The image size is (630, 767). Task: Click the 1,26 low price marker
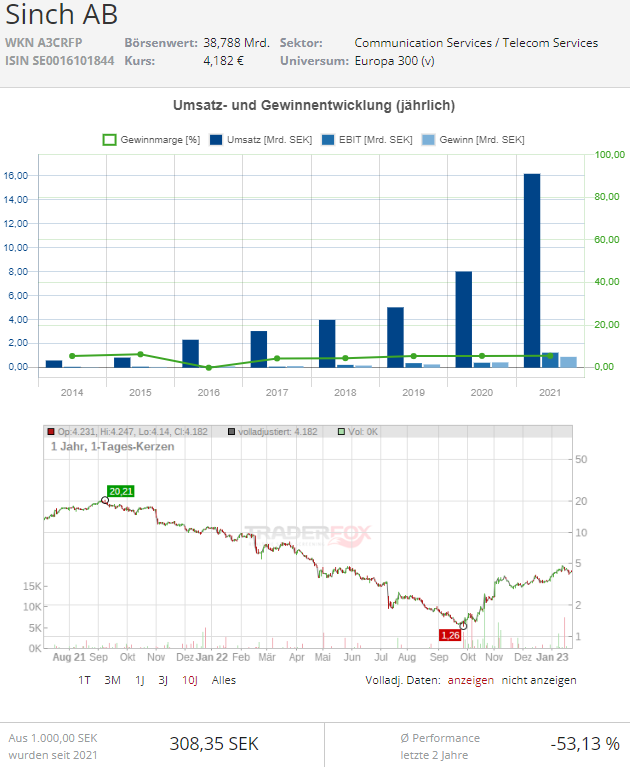pos(450,635)
